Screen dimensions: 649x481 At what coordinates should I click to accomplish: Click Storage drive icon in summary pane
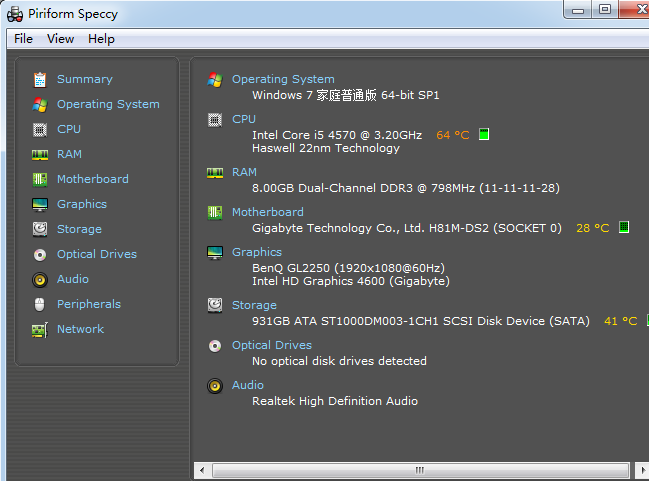pyautogui.click(x=215, y=305)
